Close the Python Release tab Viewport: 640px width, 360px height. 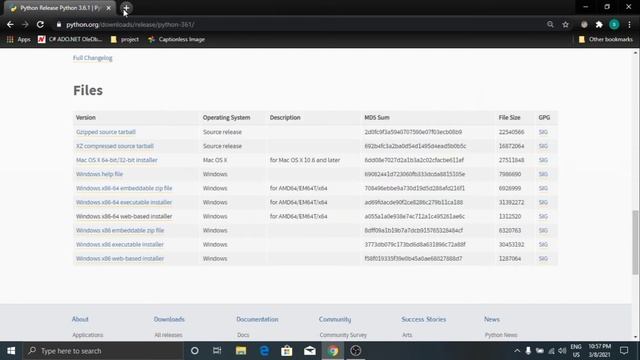click(x=109, y=8)
